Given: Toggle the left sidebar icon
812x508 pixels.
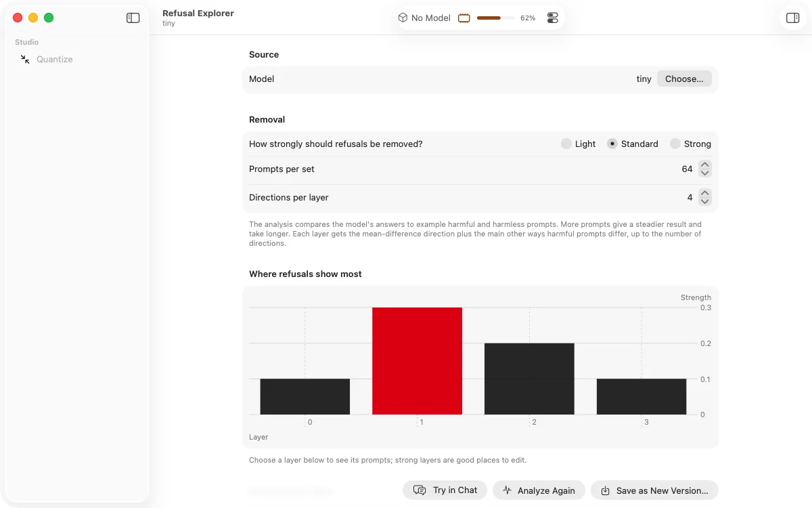Looking at the screenshot, I should (133, 18).
